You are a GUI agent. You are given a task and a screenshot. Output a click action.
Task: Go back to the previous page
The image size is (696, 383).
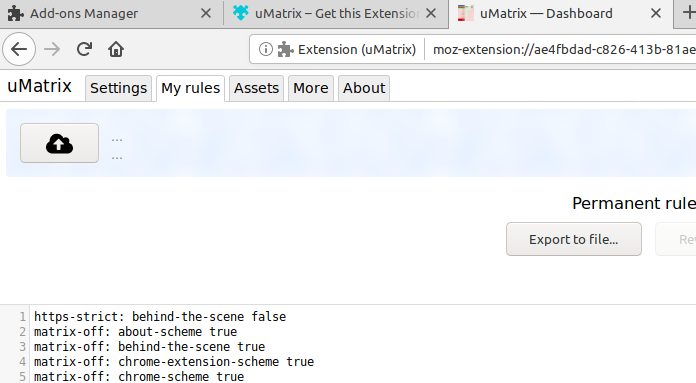(x=19, y=49)
